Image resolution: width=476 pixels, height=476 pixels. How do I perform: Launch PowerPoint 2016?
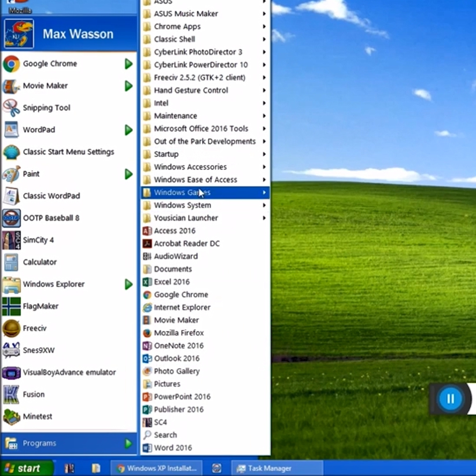pos(205,396)
